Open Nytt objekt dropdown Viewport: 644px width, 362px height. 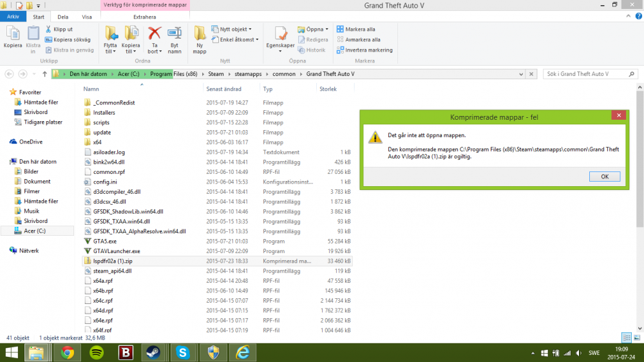(x=232, y=29)
